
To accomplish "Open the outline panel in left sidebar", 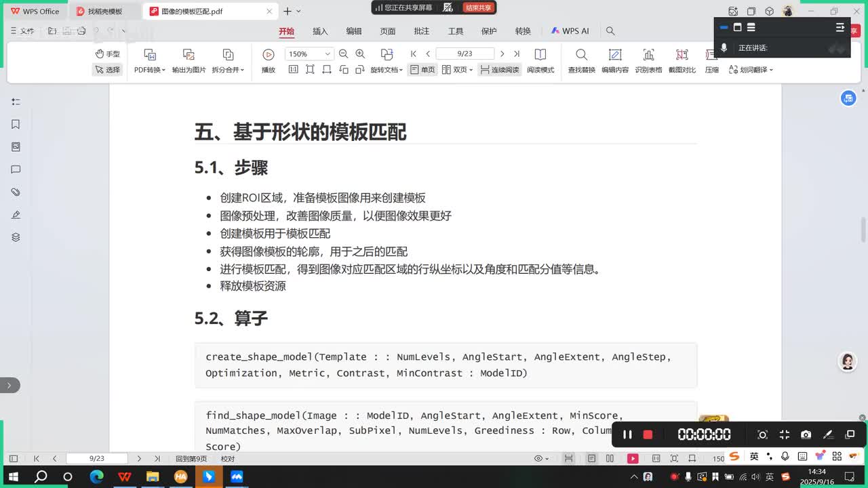I will [x=16, y=102].
